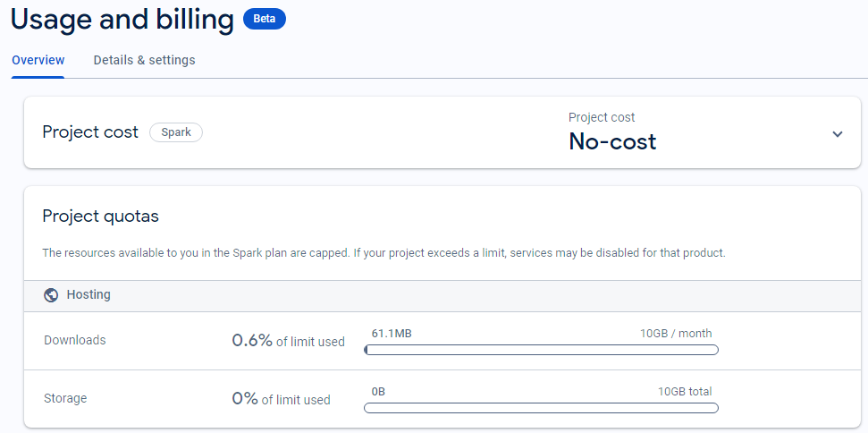Image resolution: width=868 pixels, height=433 pixels.
Task: Click the Storage usage progress bar
Action: tap(541, 408)
